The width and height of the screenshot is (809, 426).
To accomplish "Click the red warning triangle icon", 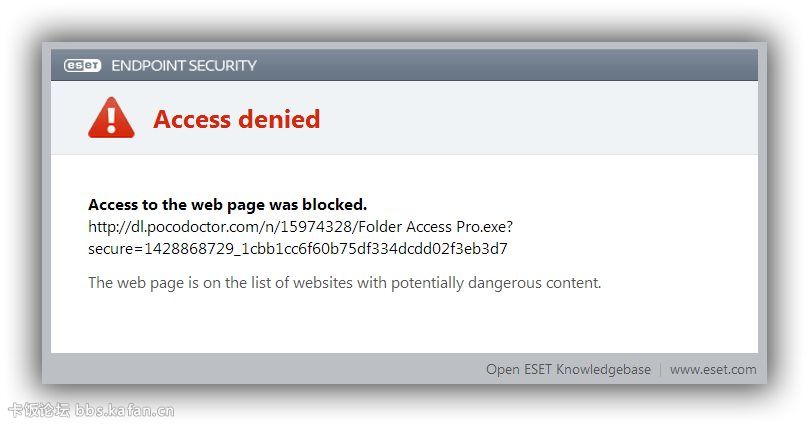I will click(x=111, y=119).
